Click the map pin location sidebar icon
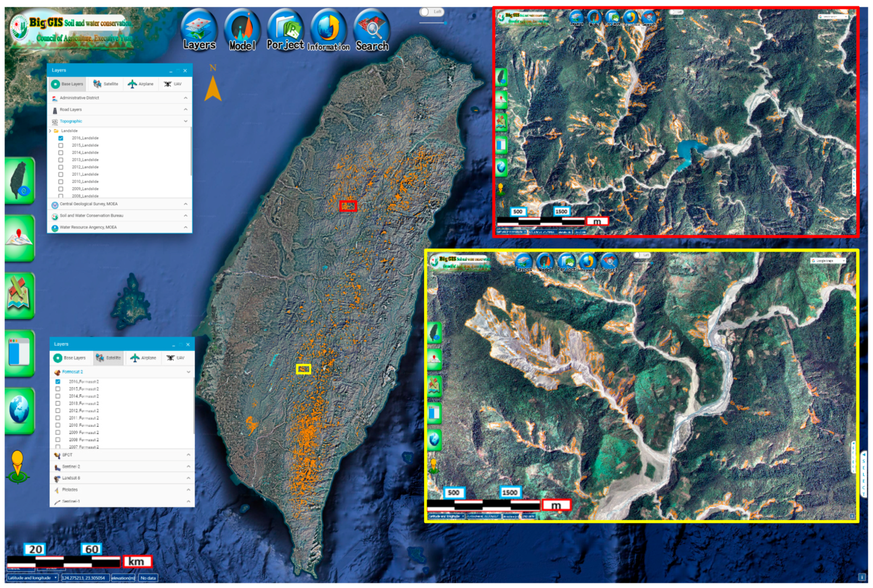The height and width of the screenshot is (588, 873). coord(20,239)
